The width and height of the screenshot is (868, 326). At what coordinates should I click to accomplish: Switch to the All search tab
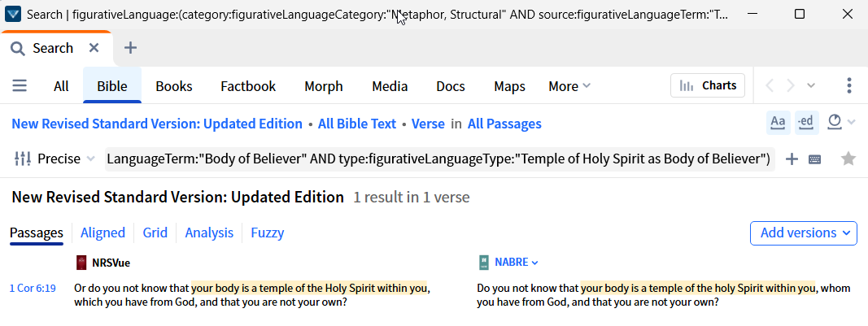62,86
